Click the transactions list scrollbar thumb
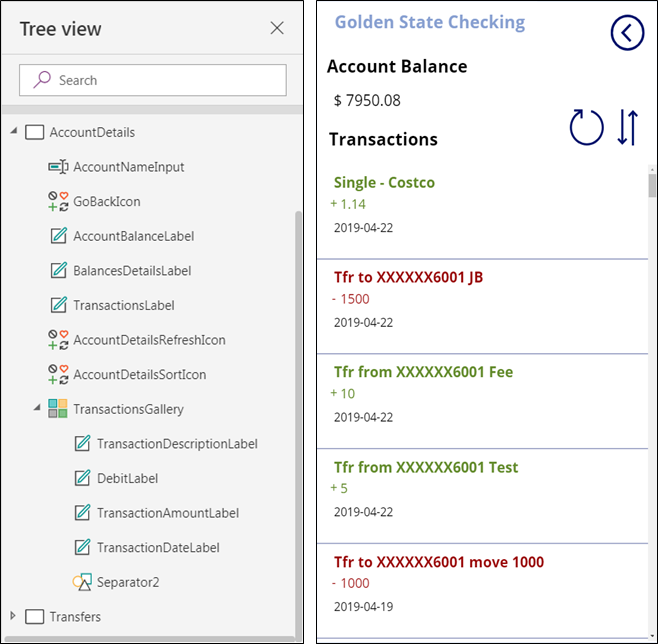The width and height of the screenshot is (658, 644). click(652, 186)
